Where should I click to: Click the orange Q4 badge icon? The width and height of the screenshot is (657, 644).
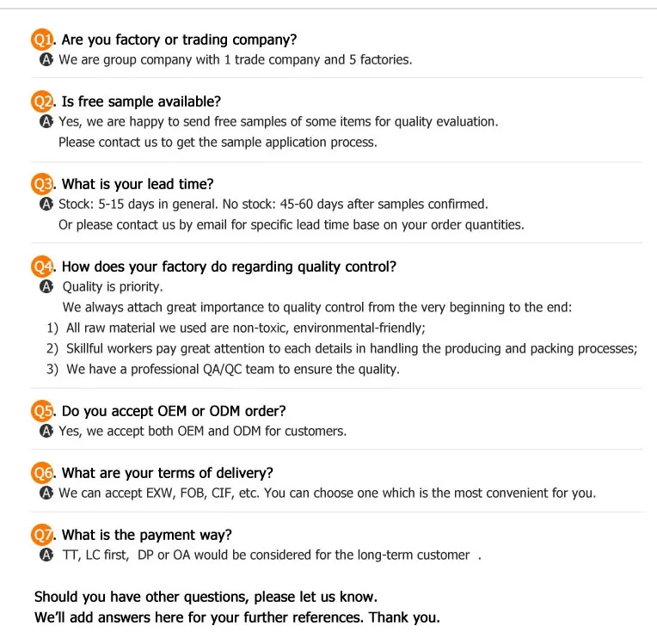43,267
